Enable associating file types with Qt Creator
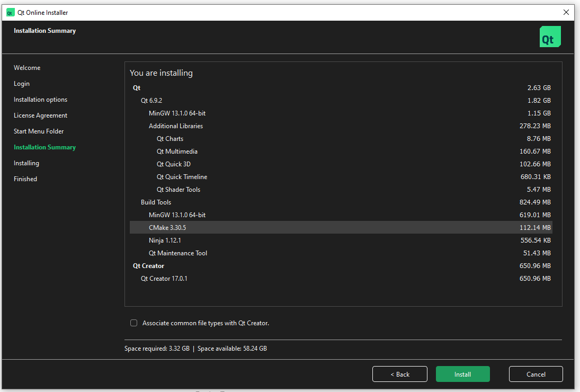Image resolution: width=580 pixels, height=392 pixels. [133, 323]
